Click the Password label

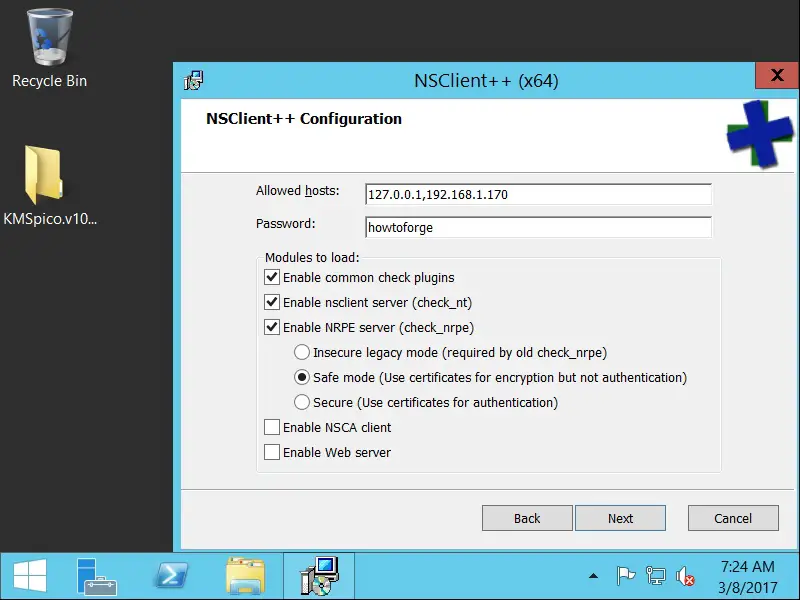[x=286, y=223]
